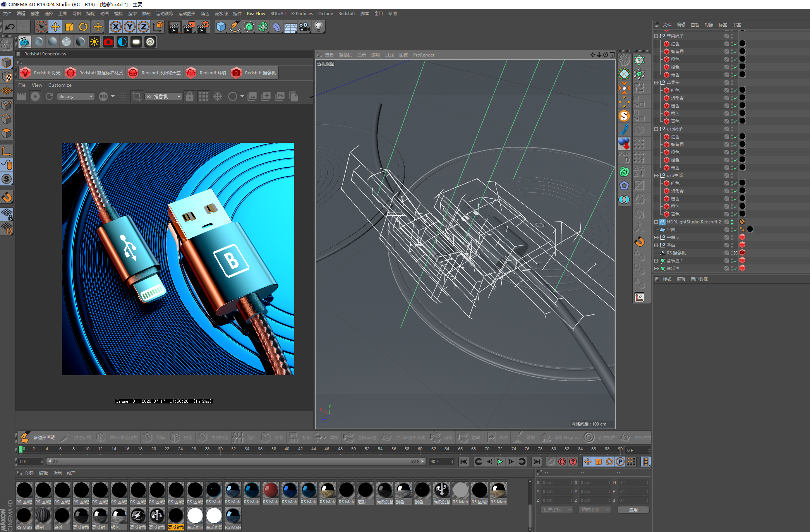810x532 pixels.
Task: Open the Customize menu in RenderView
Action: (x=60, y=85)
